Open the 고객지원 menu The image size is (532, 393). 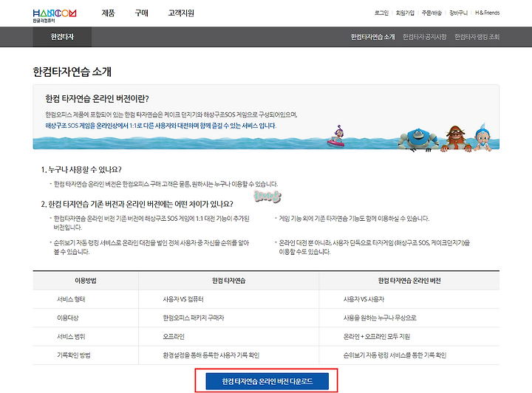(181, 13)
